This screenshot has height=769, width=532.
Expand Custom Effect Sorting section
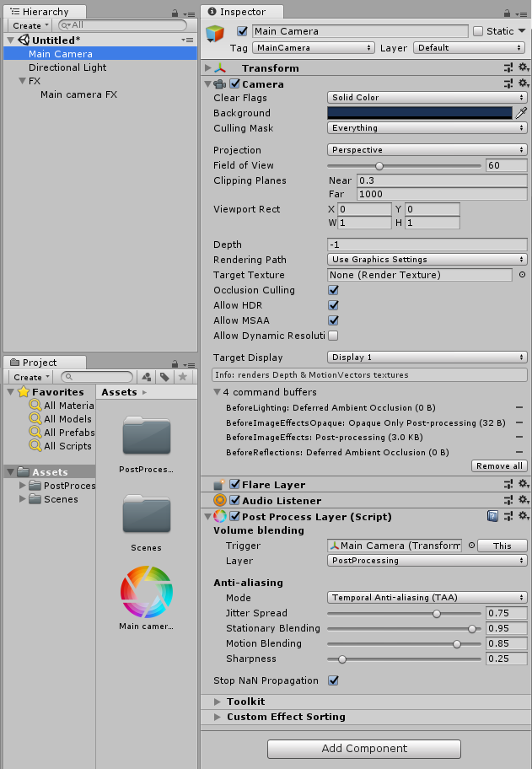(218, 717)
